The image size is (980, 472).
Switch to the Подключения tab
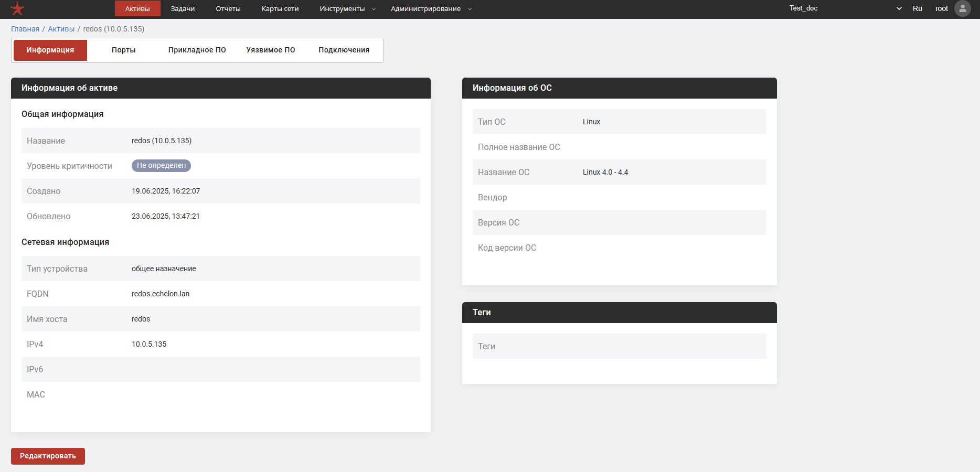[344, 50]
